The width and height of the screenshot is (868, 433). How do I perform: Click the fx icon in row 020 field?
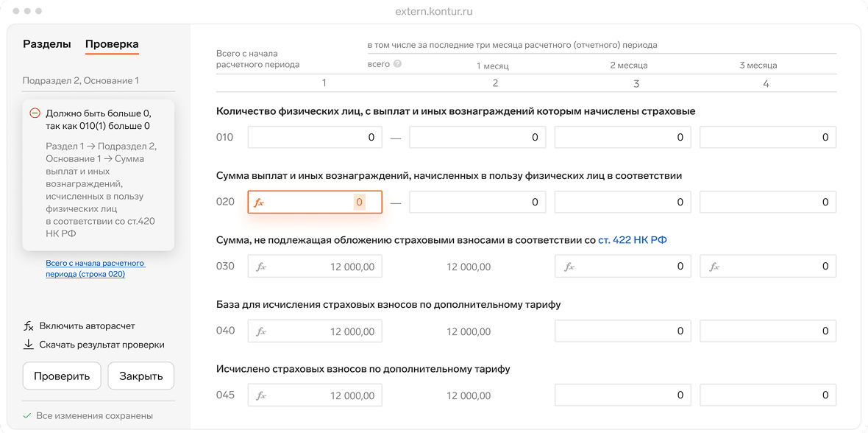tap(259, 203)
